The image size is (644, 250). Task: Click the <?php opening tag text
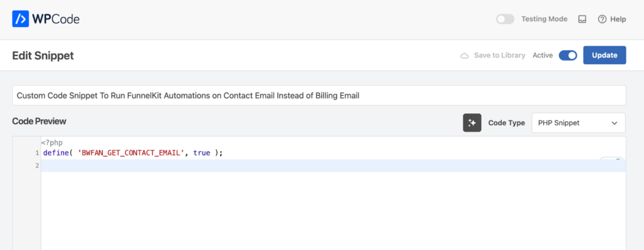pos(52,143)
